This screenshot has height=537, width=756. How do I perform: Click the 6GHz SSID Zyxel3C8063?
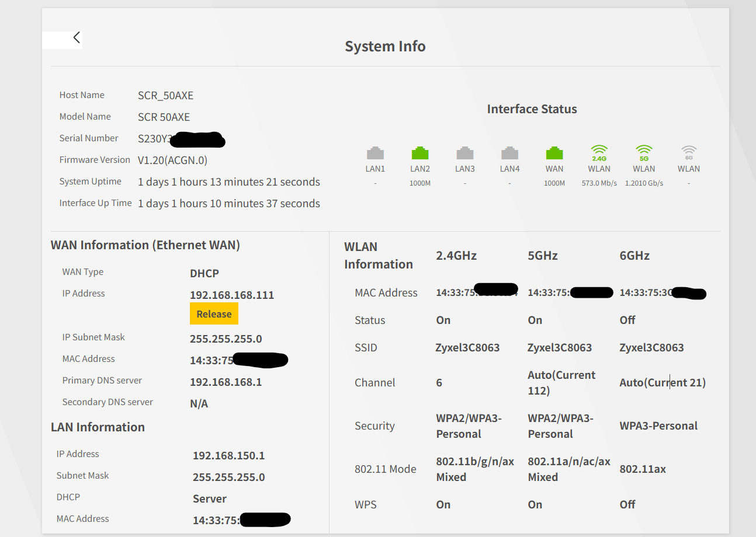[651, 348]
